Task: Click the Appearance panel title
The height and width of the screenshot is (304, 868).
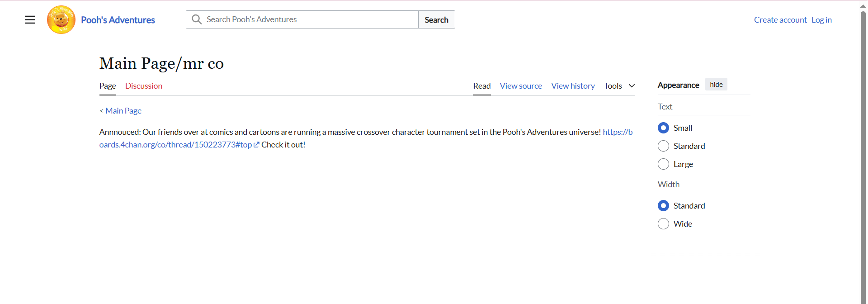Action: [x=678, y=85]
